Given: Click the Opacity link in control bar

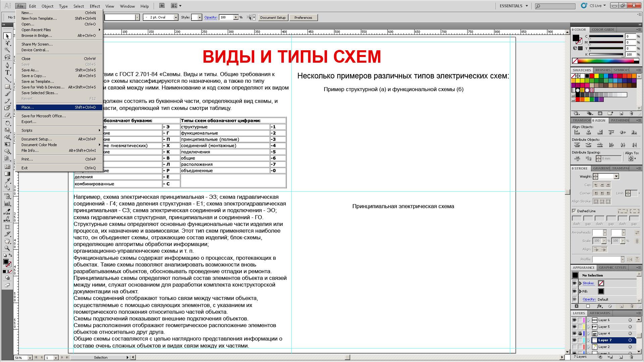Looking at the screenshot, I should pos(211,17).
